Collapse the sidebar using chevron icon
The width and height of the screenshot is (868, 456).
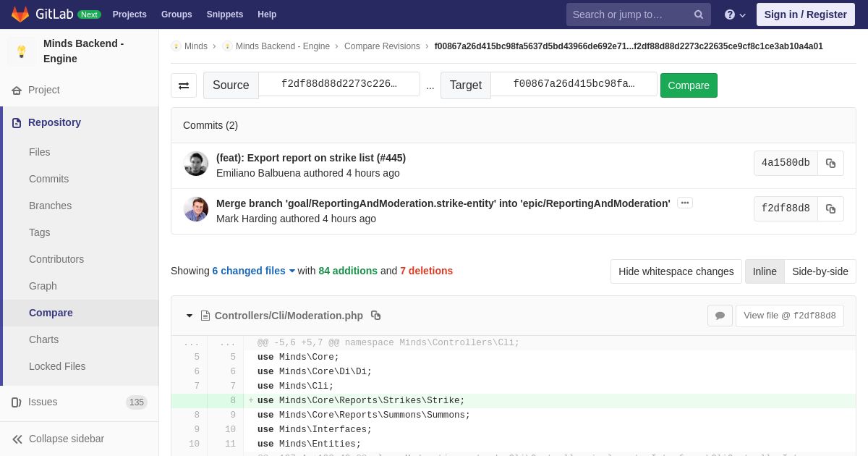pos(17,439)
